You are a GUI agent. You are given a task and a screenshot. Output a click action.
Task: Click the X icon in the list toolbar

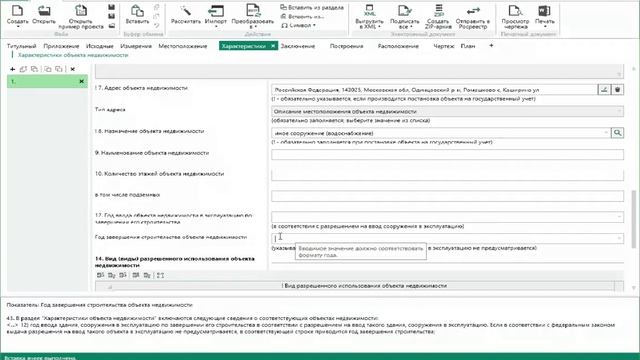[73, 69]
